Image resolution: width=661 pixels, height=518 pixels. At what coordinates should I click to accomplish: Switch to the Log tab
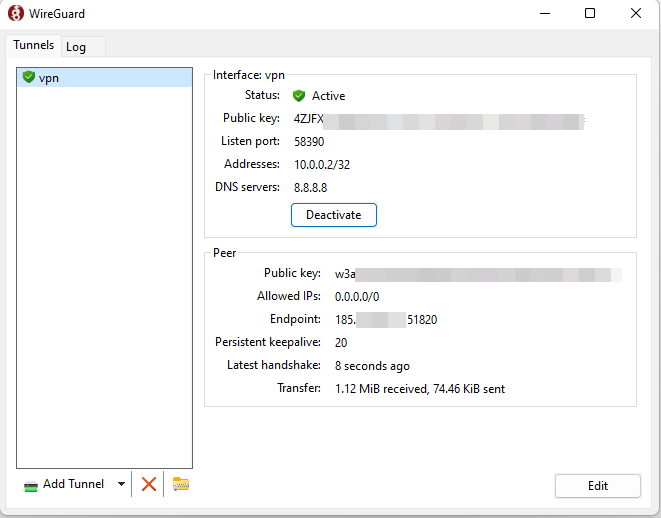pyautogui.click(x=76, y=47)
